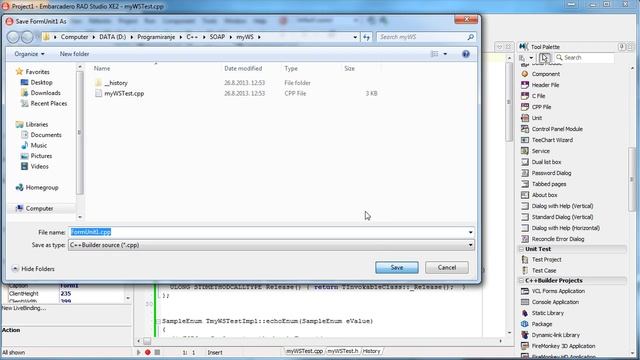Viewport: 640px width, 360px height.
Task: Choose the Test Case icon
Action: pyautogui.click(x=525, y=271)
